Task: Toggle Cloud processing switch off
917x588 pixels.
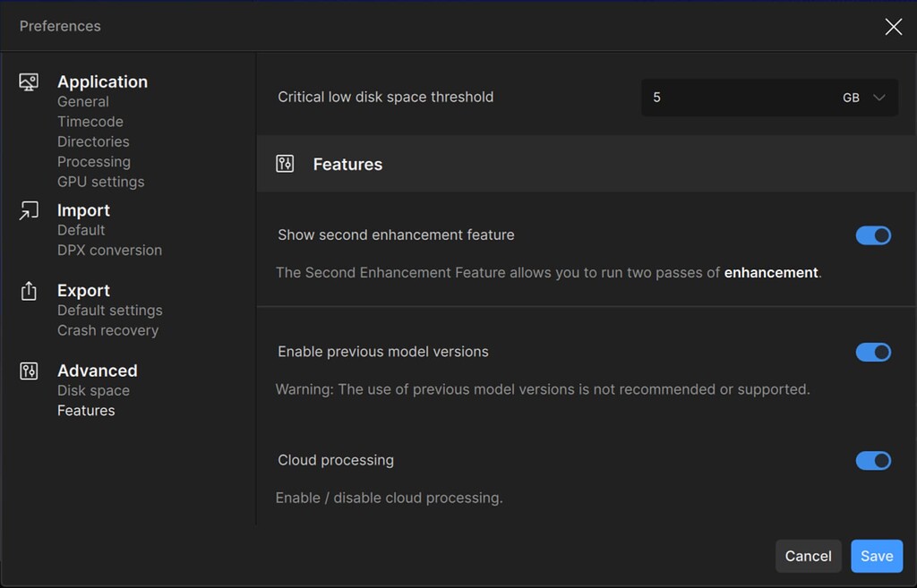Action: click(x=873, y=460)
